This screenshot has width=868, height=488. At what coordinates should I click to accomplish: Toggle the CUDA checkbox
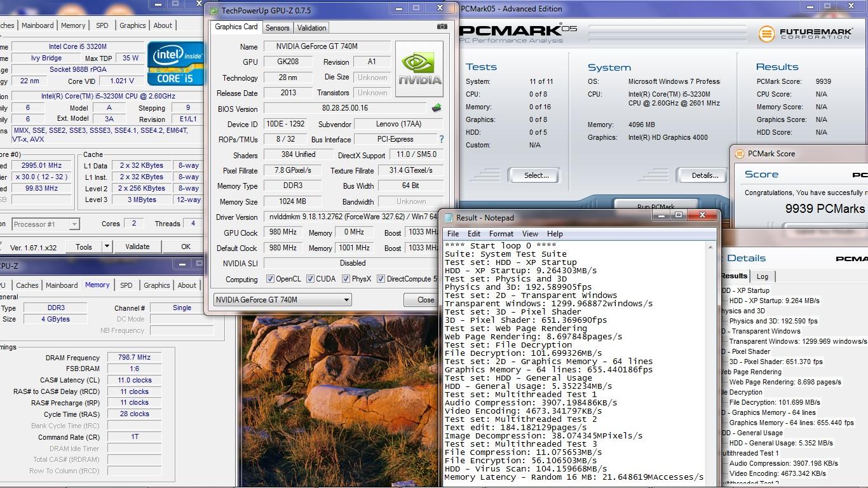click(x=310, y=279)
